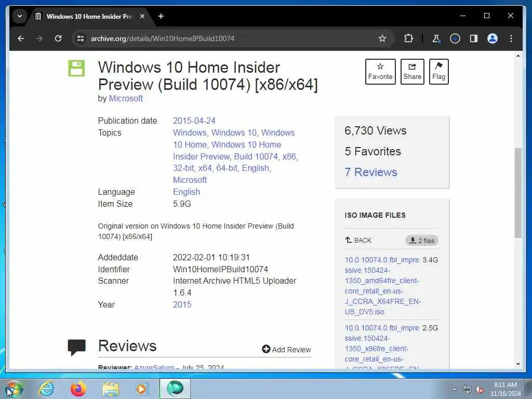Image resolution: width=532 pixels, height=399 pixels.
Task: Open reviewer AzureSaturn profile
Action: click(x=154, y=367)
